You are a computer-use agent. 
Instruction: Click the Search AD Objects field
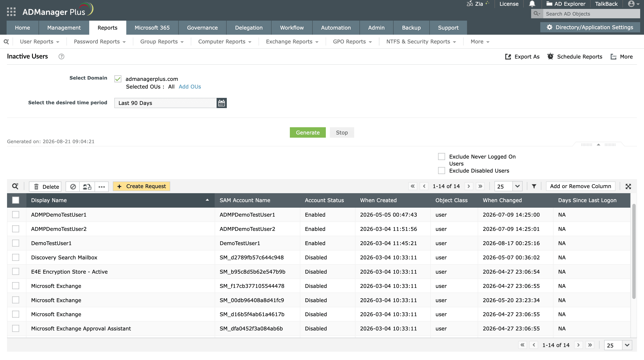591,14
